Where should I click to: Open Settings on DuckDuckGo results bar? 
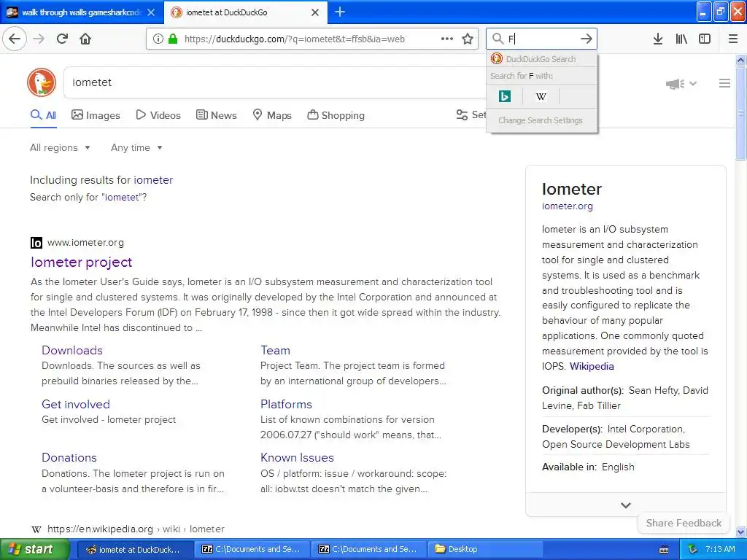(x=471, y=115)
